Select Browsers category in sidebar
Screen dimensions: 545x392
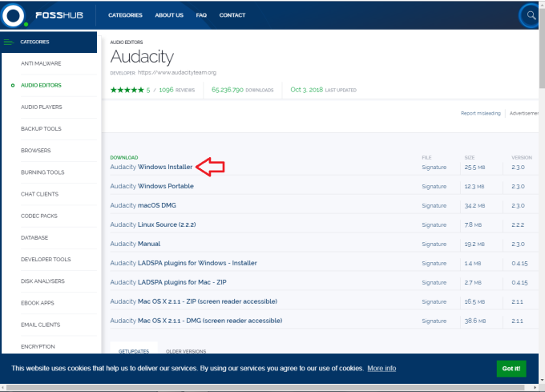click(x=36, y=150)
